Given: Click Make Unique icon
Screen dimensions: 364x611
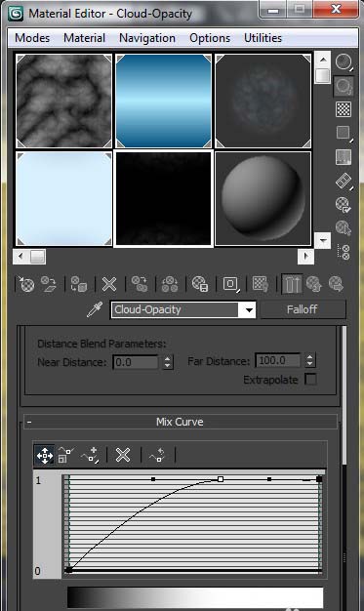Looking at the screenshot, I should tap(170, 284).
